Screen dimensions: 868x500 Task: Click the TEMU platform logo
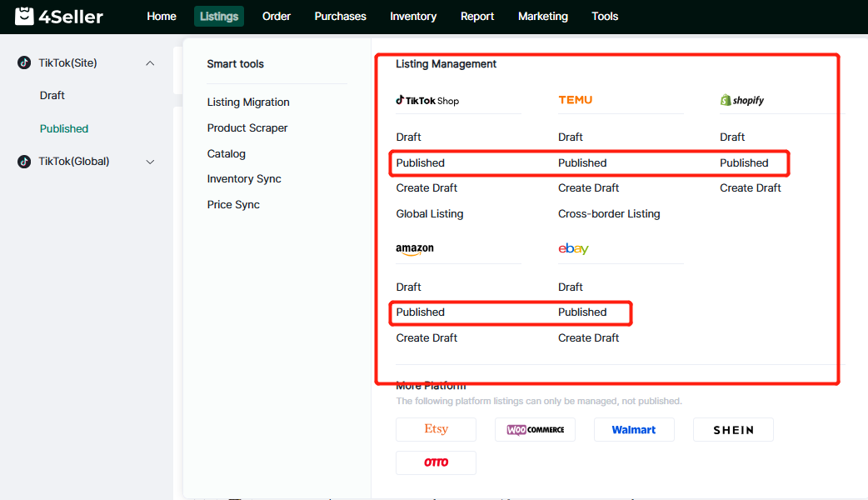coord(575,100)
